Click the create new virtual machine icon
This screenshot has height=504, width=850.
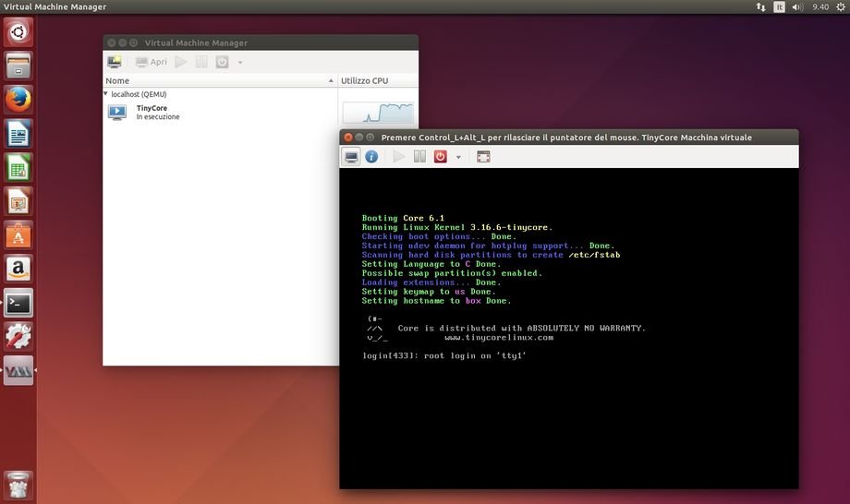tap(115, 62)
